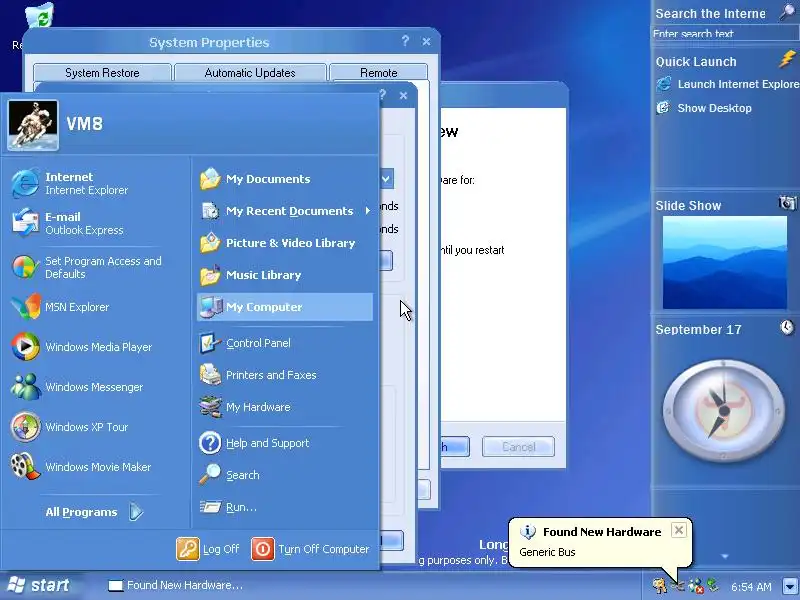Expand sidebar overflow arrow at bottom
800x600 pixels.
coord(725,557)
